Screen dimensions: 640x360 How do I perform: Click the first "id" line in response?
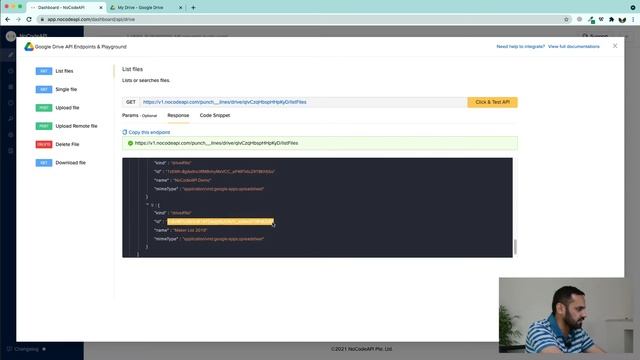214,171
